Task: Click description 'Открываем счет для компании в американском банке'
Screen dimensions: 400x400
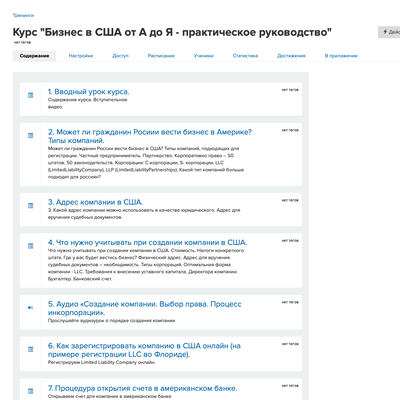Action: (110, 396)
